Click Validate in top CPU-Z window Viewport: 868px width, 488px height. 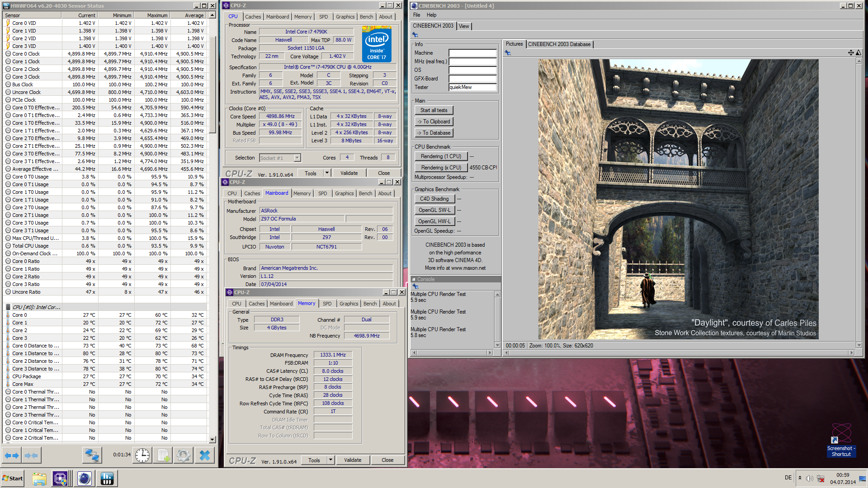click(x=349, y=173)
